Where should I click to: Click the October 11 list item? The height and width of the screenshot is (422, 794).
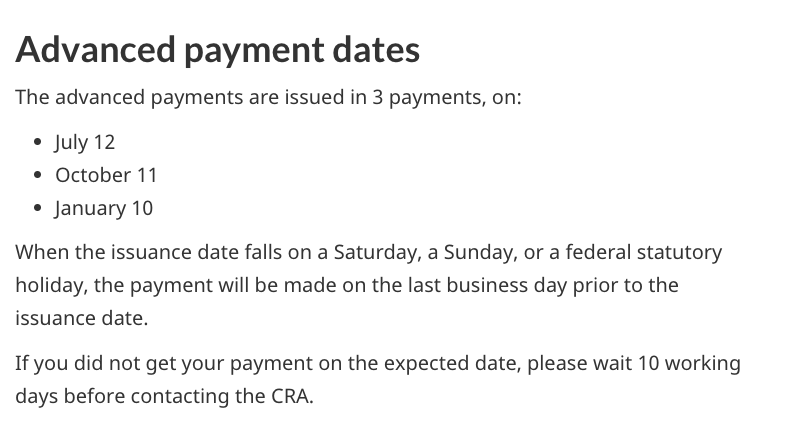click(106, 175)
